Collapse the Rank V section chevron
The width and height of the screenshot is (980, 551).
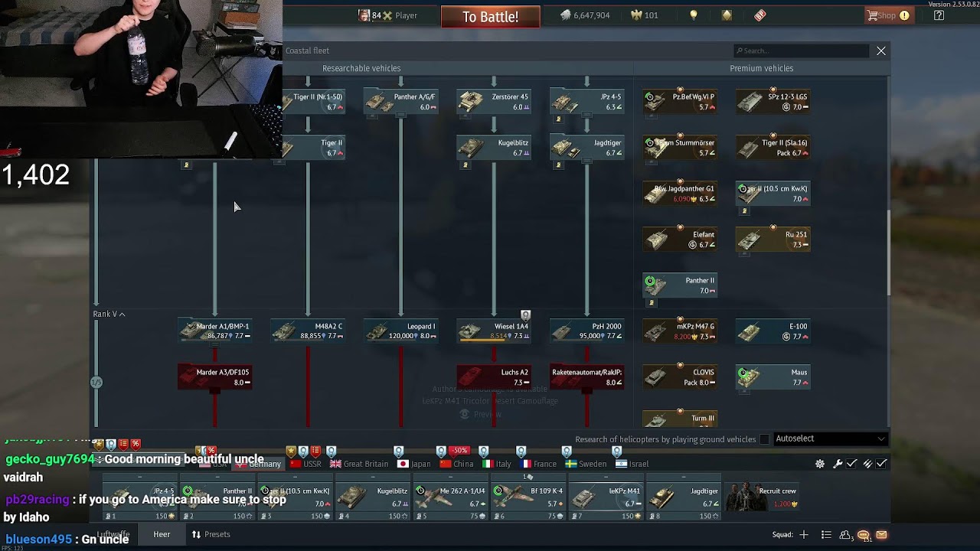122,315
